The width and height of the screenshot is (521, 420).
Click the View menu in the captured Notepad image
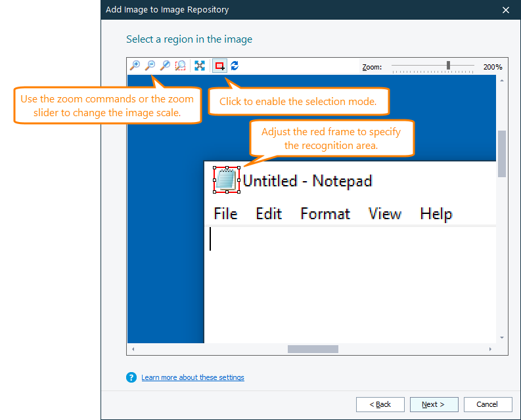385,213
